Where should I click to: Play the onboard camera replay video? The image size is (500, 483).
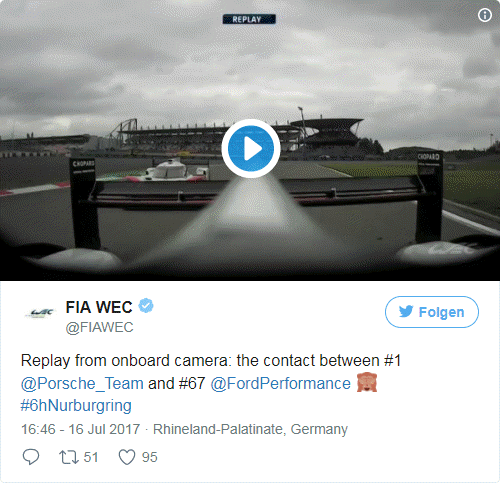tap(251, 148)
